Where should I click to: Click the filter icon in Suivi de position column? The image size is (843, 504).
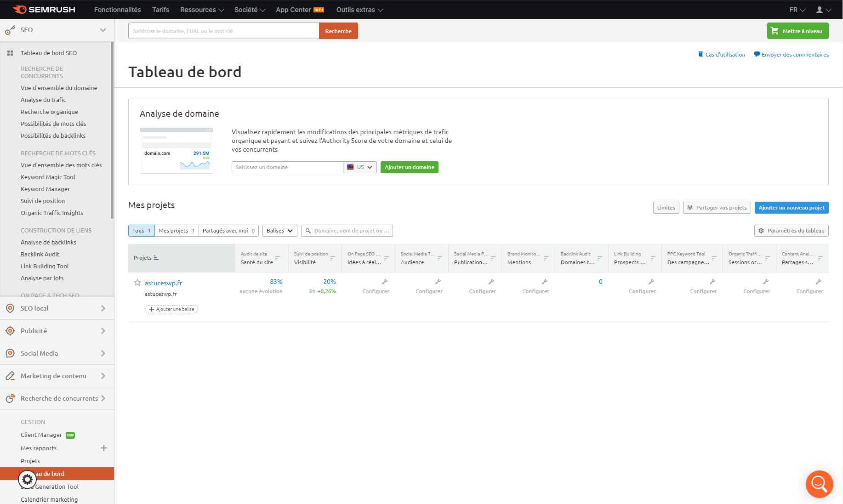coord(333,258)
